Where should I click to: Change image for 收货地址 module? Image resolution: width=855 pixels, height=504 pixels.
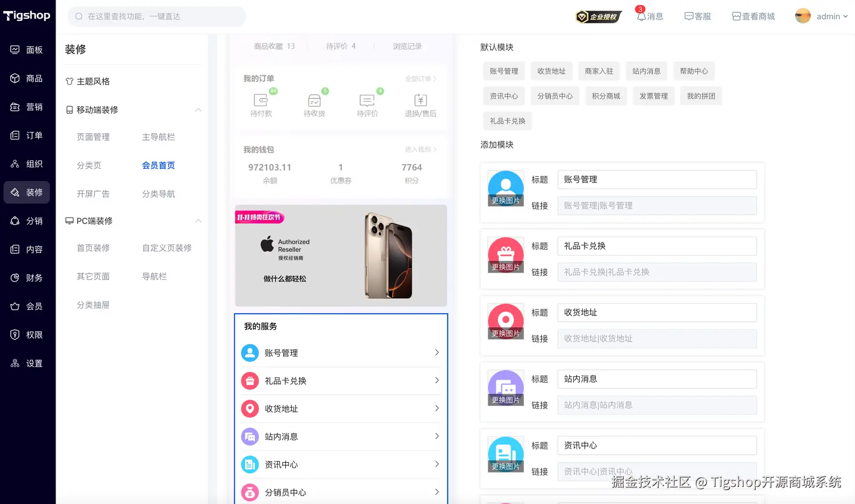506,334
